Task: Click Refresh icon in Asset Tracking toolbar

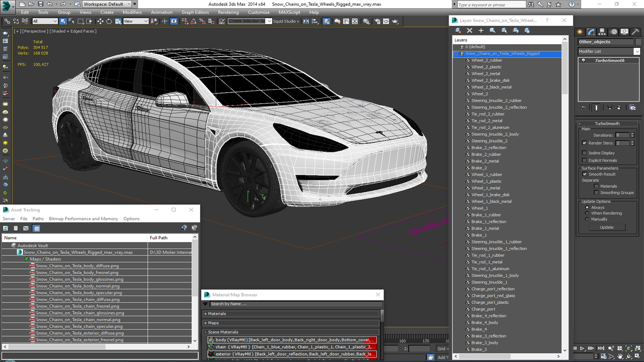Action: tap(6, 228)
